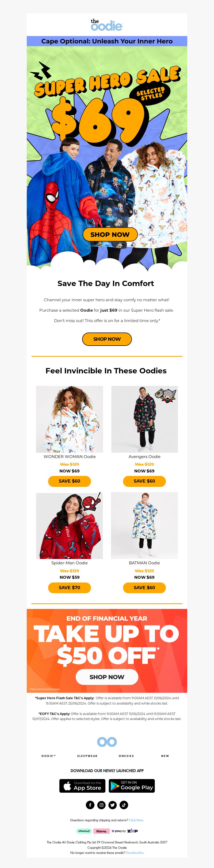The image size is (214, 868).
Task: Tap the Download on the App Store badge
Action: coord(82,786)
